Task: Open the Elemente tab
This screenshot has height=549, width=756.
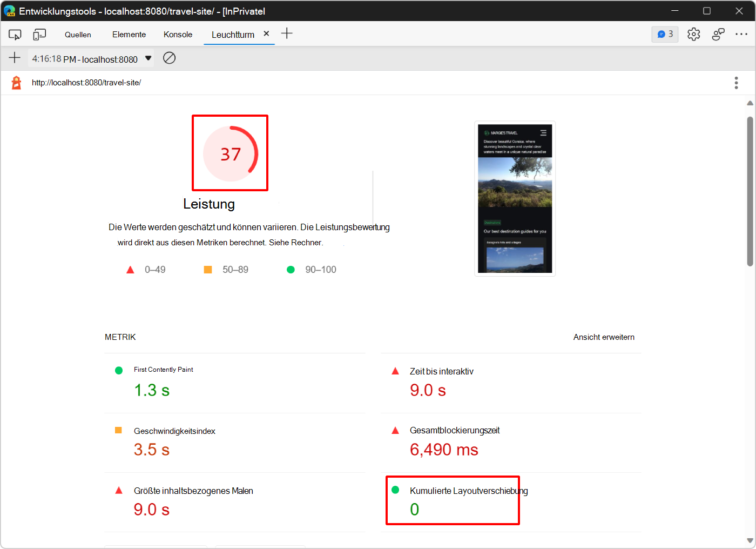Action: 129,34
